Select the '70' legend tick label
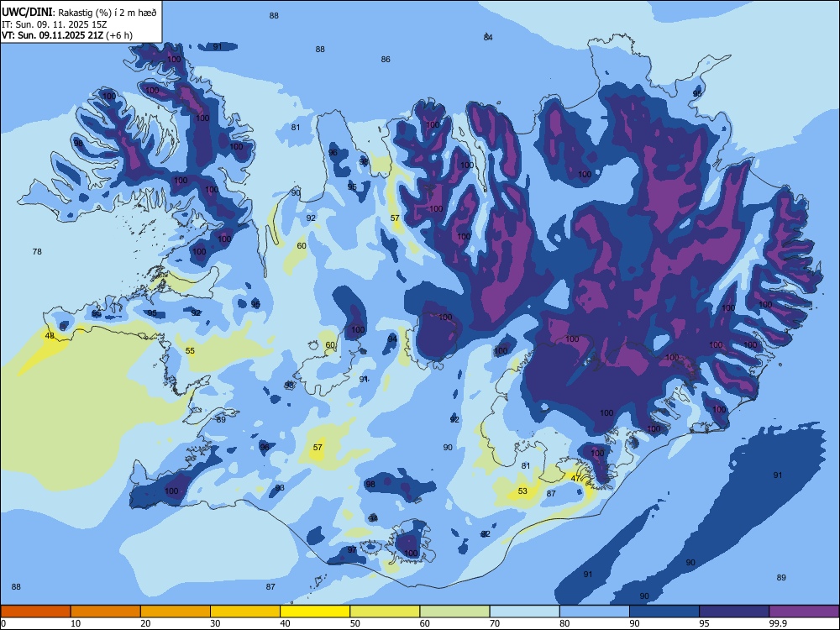The height and width of the screenshot is (630, 840). [495, 623]
